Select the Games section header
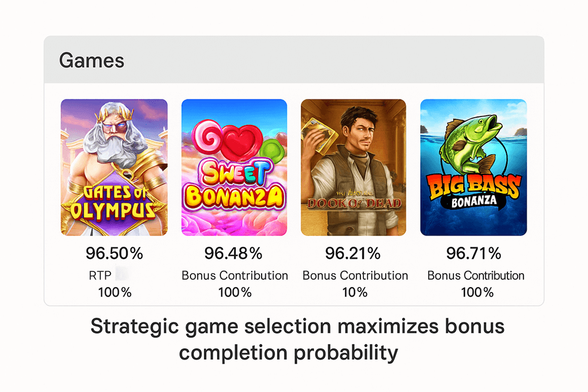This screenshot has height=392, width=588. click(91, 60)
